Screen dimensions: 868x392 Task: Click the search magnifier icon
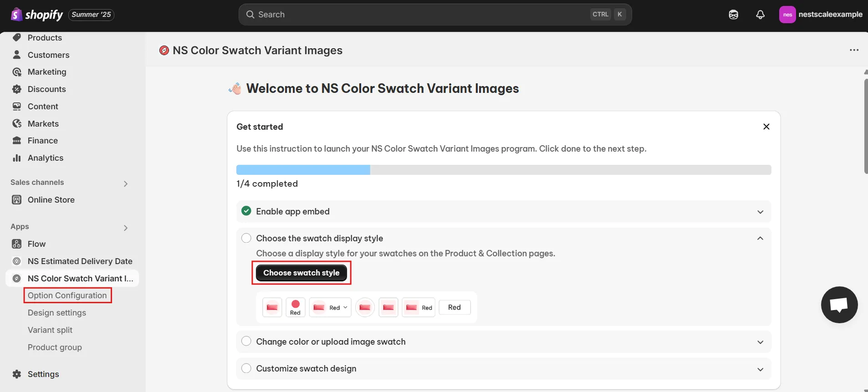(250, 15)
